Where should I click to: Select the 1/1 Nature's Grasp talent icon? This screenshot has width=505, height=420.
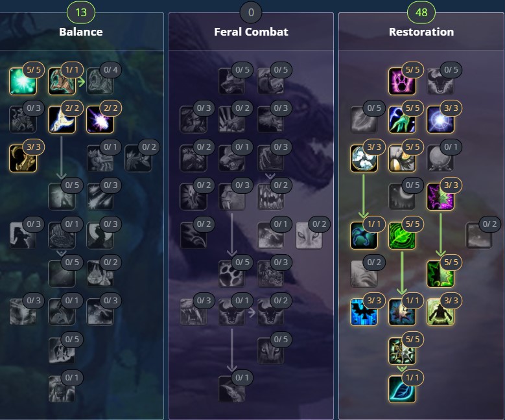pyautogui.click(x=62, y=81)
